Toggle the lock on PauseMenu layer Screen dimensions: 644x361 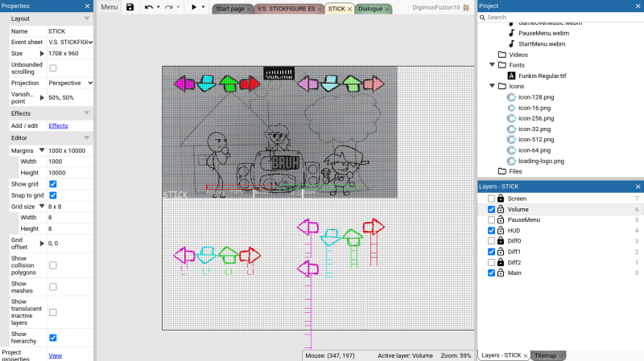click(x=501, y=219)
